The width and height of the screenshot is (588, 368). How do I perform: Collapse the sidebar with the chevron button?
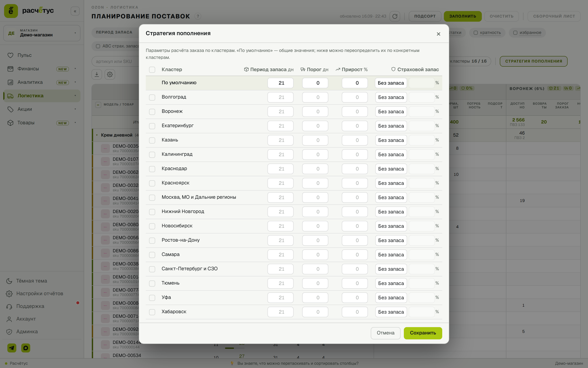[75, 11]
